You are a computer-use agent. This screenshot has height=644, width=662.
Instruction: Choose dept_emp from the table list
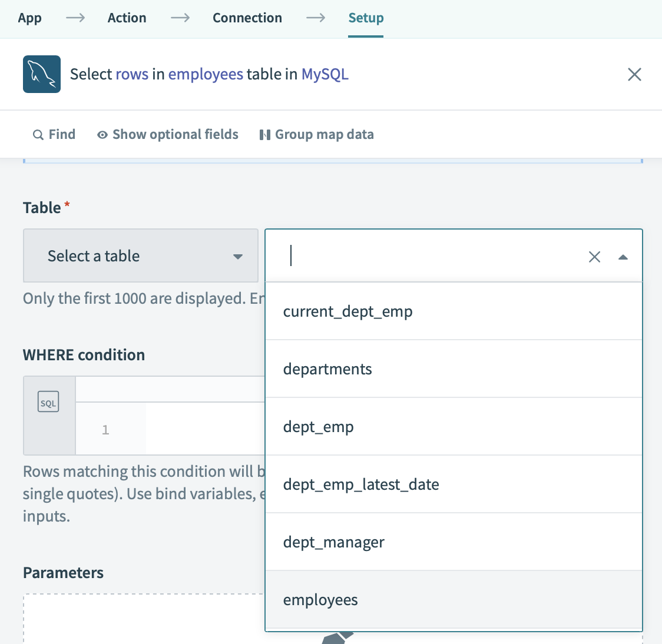454,427
